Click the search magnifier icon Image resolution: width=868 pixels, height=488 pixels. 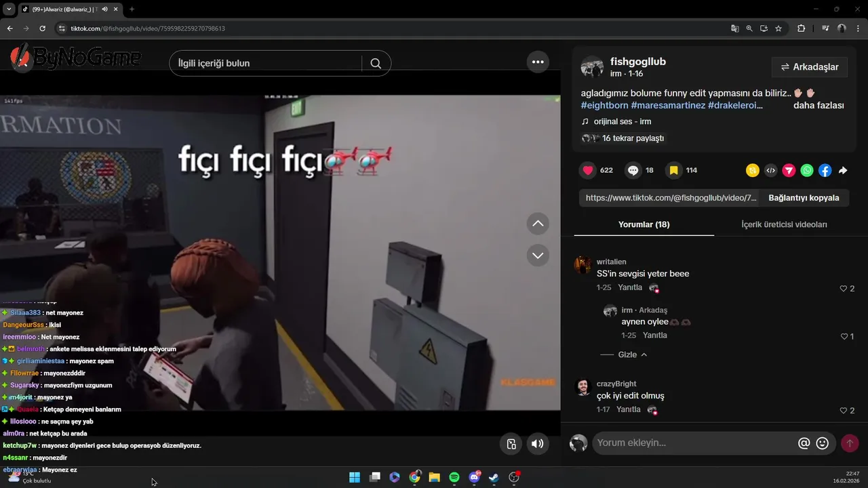(x=376, y=63)
